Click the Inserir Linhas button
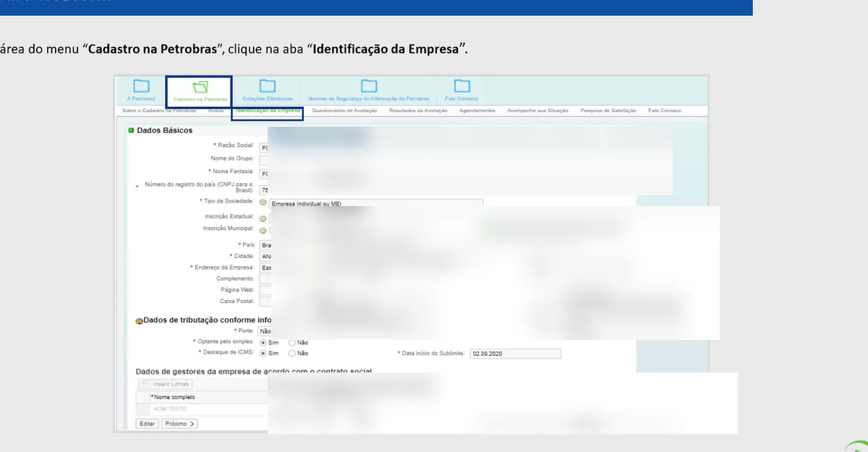This screenshot has height=452, width=868. [164, 384]
